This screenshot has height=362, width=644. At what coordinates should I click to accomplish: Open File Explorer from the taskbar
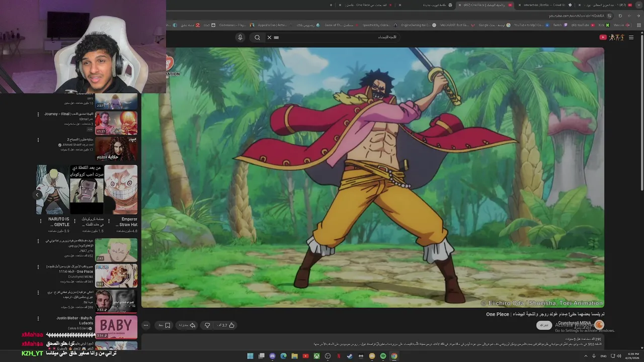[294, 356]
